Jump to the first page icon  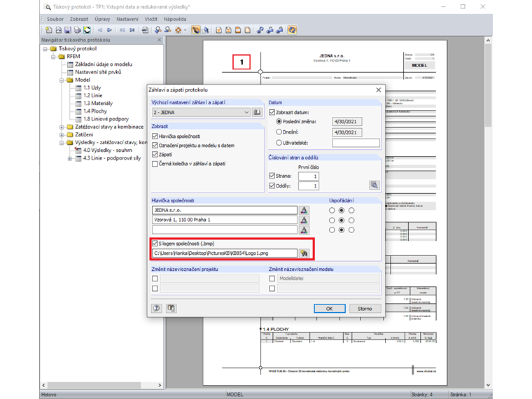coord(122,30)
